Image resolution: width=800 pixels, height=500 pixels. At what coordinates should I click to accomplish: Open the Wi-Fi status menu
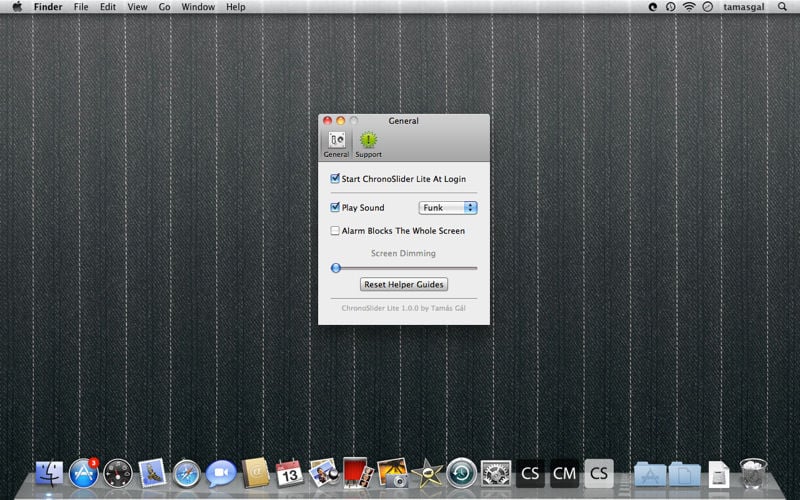[x=689, y=7]
